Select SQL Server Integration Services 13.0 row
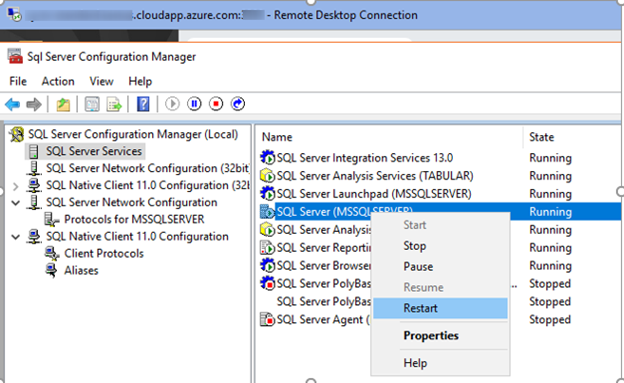624x383 pixels. click(365, 158)
